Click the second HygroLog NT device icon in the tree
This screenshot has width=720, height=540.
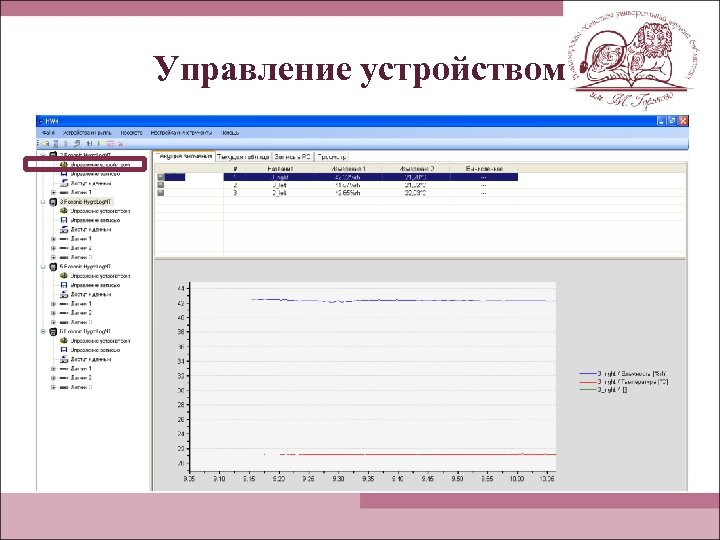pyautogui.click(x=53, y=202)
